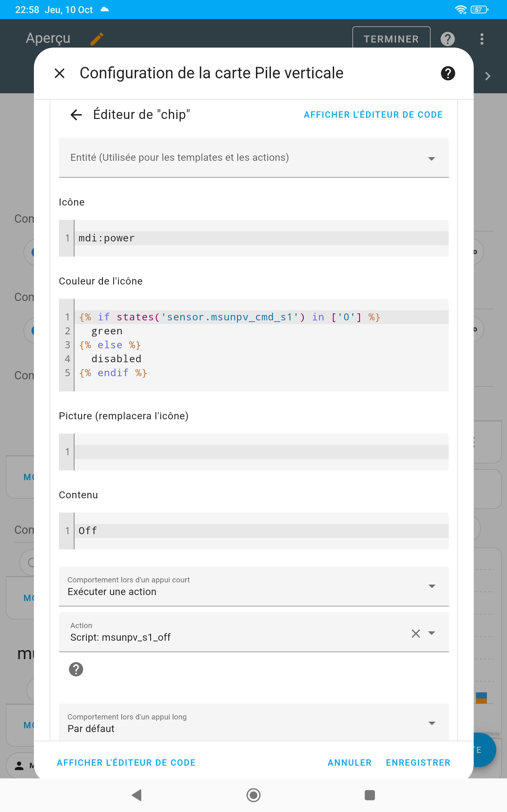Close the Pile verticale configuration dialog
Screen dimensions: 507x812
[60, 73]
